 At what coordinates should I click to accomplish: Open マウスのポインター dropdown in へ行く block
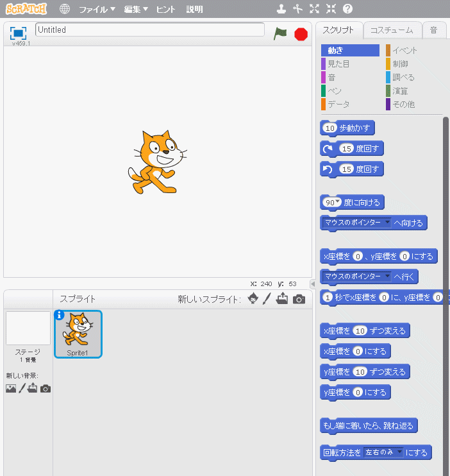[x=387, y=276]
